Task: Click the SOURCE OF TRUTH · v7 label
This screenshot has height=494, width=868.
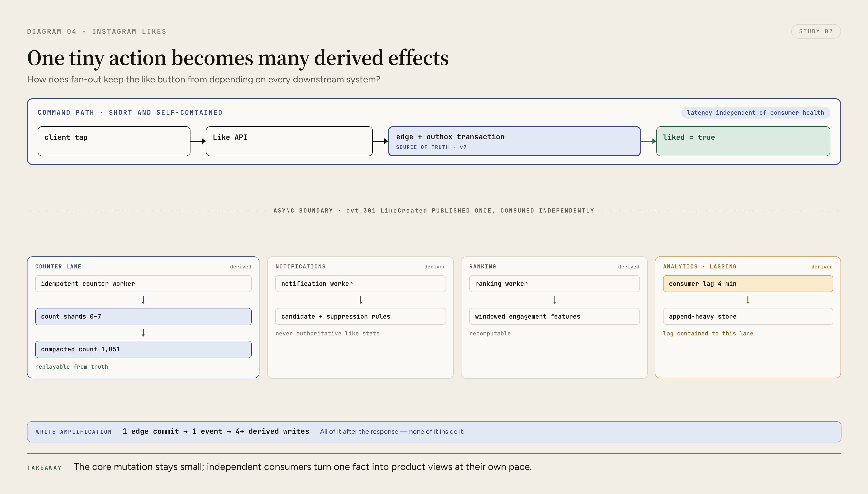Action: pyautogui.click(x=431, y=147)
